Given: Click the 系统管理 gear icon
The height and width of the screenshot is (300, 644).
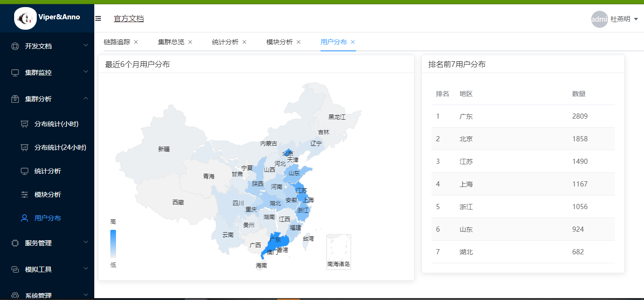Looking at the screenshot, I should point(15,296).
